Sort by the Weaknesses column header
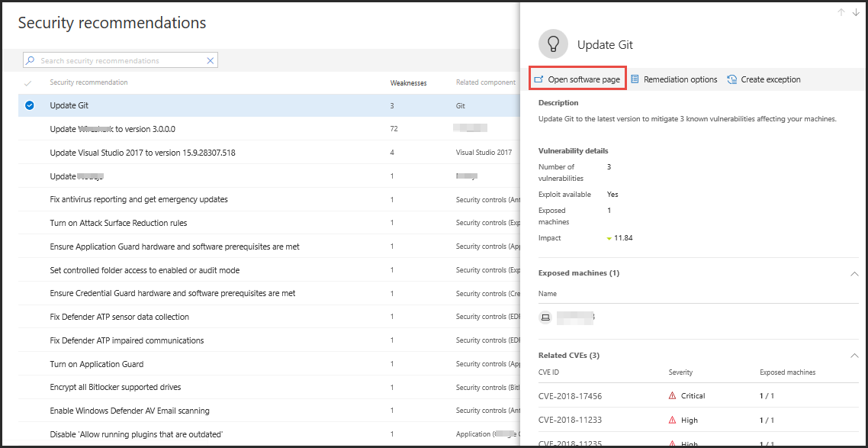The width and height of the screenshot is (868, 448). click(408, 82)
